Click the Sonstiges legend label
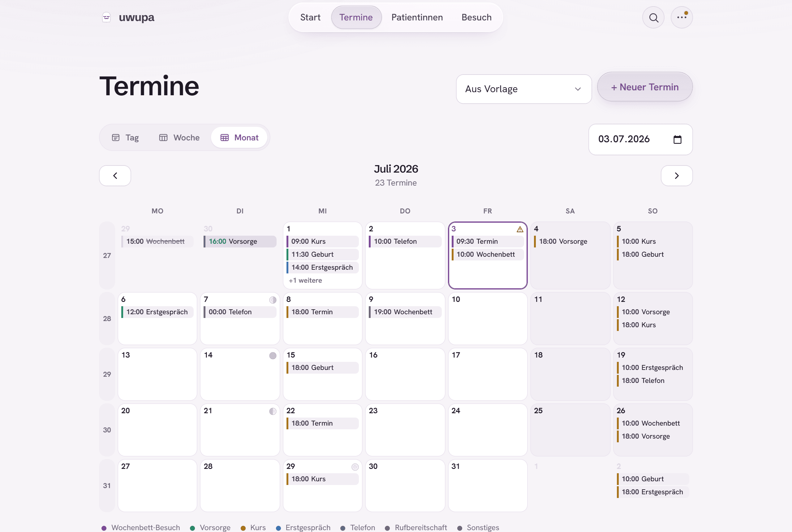Screen dimensions: 792x532 tap(483, 528)
